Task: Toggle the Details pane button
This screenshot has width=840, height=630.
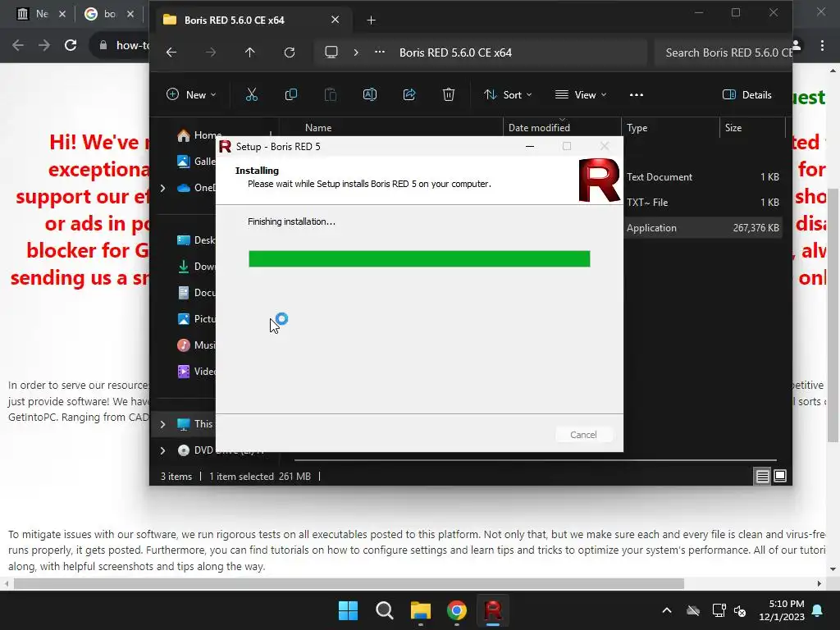Action: pos(746,95)
